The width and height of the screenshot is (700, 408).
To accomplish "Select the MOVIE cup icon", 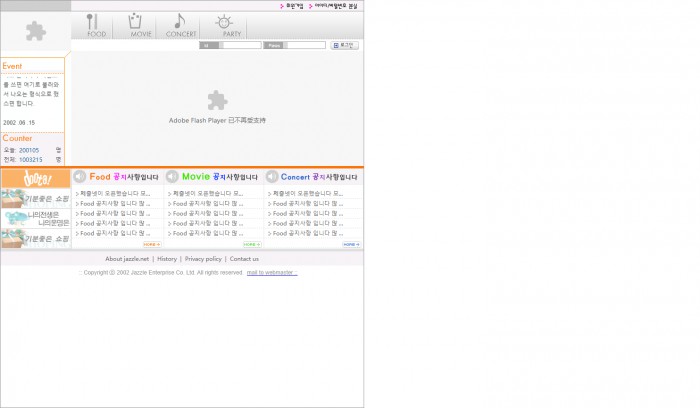I will tap(138, 25).
